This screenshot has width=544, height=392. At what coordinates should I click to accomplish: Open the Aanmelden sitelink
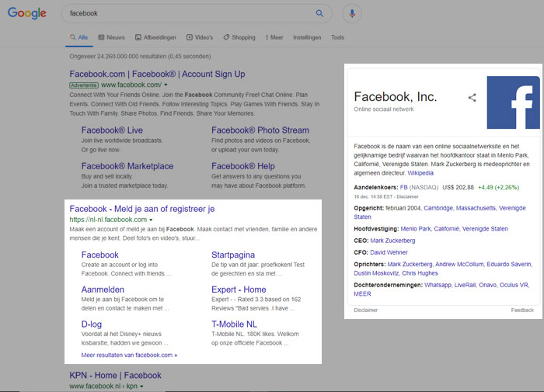click(103, 290)
